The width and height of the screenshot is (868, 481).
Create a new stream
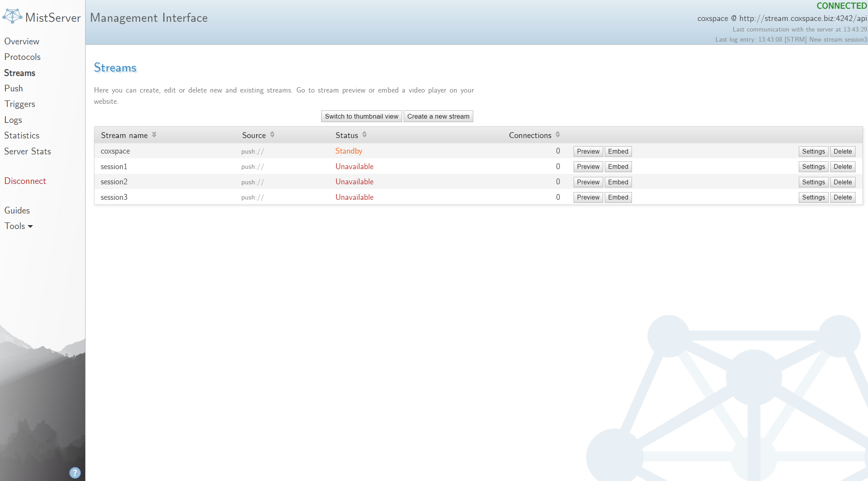pyautogui.click(x=438, y=116)
